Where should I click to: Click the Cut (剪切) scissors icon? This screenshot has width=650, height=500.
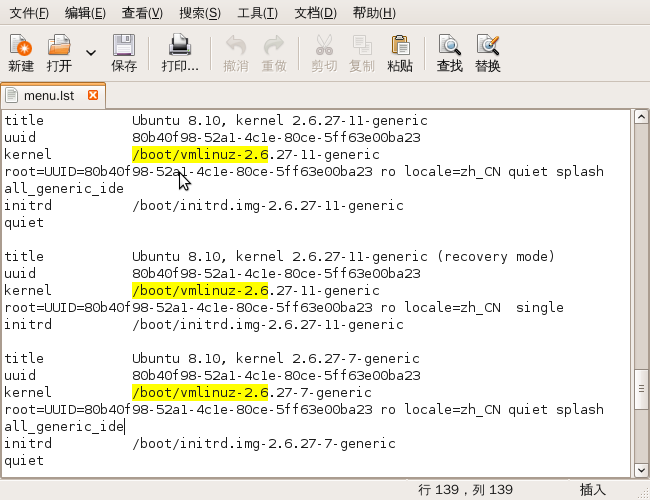(324, 46)
